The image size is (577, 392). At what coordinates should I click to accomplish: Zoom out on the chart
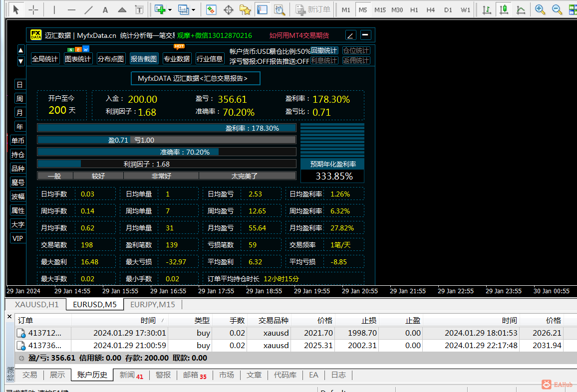557,9
